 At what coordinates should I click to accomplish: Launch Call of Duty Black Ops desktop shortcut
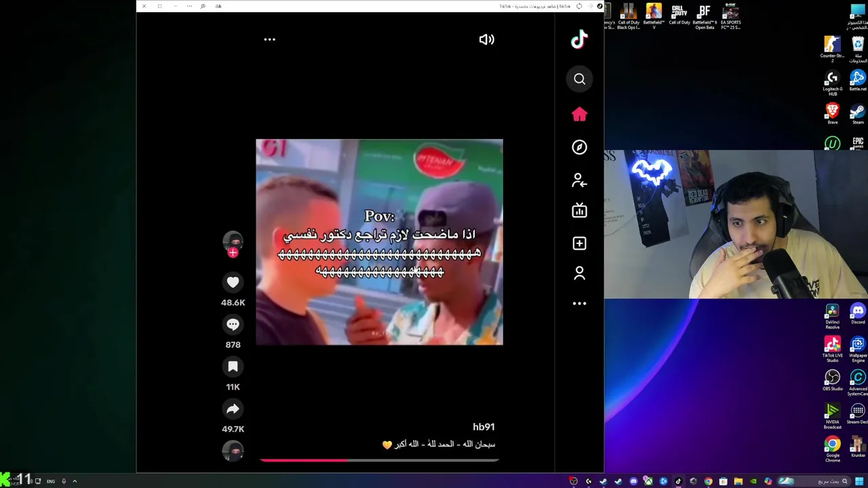click(x=629, y=17)
